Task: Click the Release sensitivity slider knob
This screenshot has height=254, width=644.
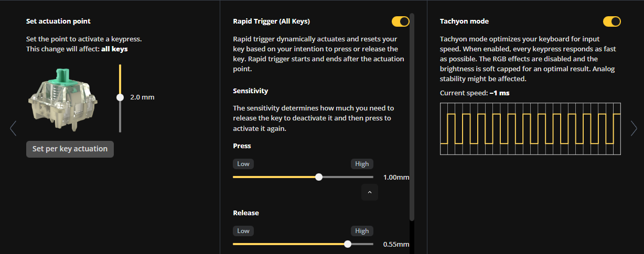Action: (347, 244)
